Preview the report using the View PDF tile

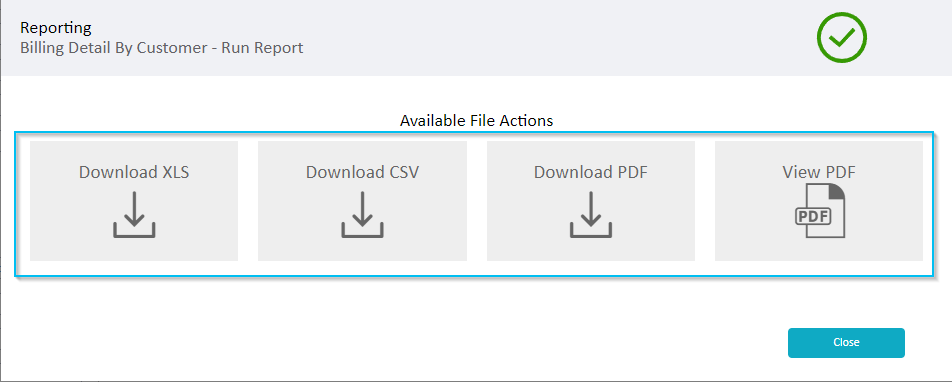coord(819,201)
